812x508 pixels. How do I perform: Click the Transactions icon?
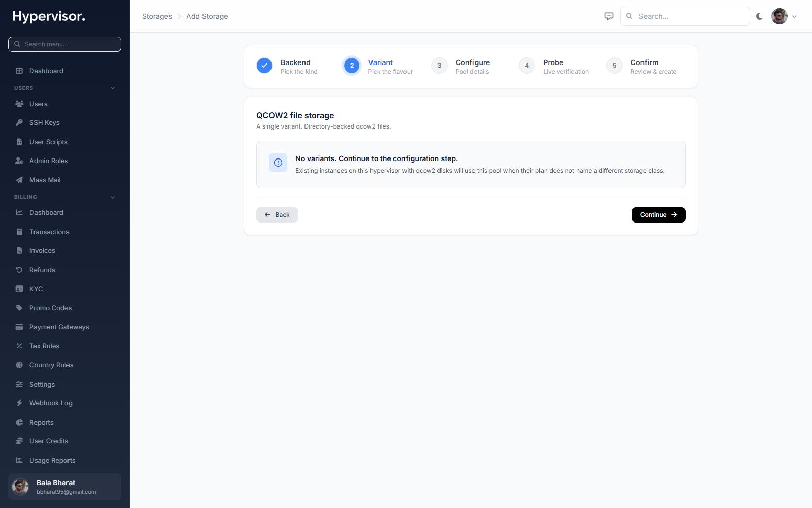19,232
